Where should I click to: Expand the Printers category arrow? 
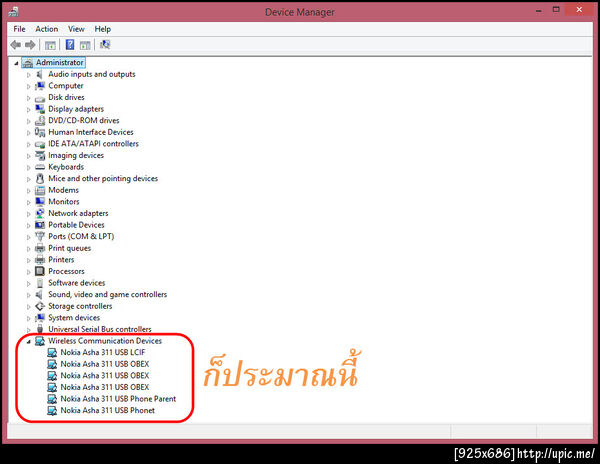(x=28, y=260)
